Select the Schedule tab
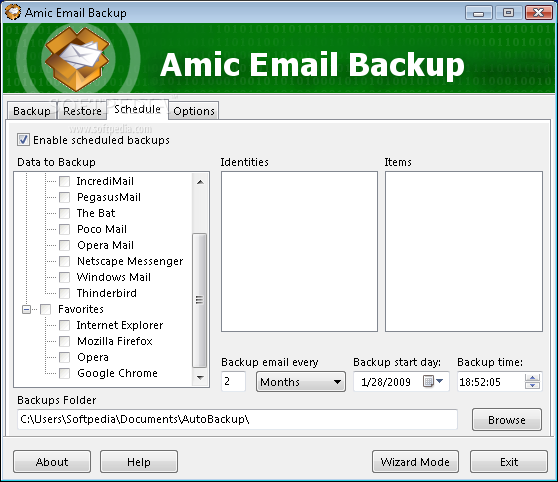The width and height of the screenshot is (558, 482). [x=137, y=109]
